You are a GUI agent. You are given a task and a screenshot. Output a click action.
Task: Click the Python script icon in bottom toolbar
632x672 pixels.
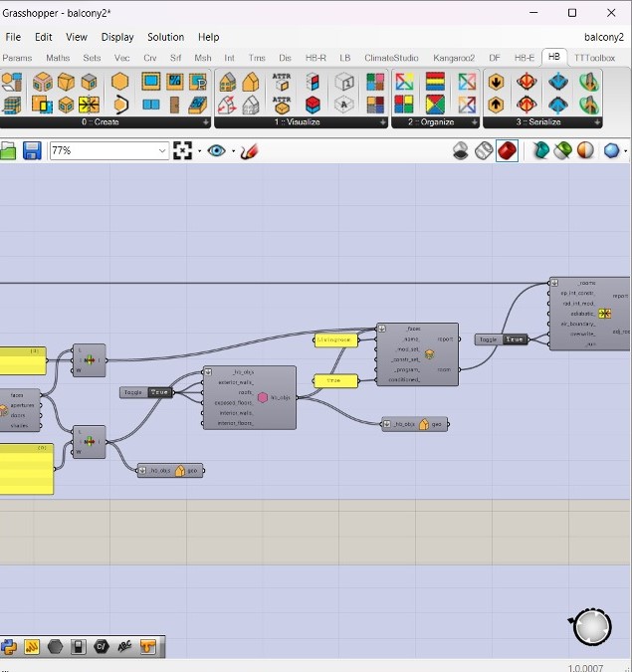(9, 646)
